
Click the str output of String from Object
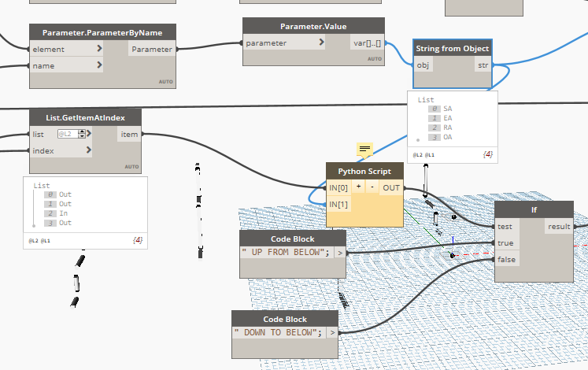[483, 65]
